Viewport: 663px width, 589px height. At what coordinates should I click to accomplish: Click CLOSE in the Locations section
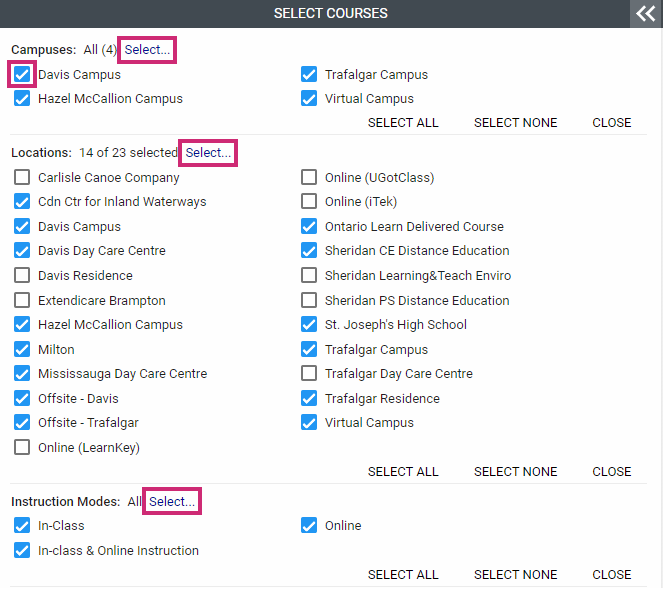pyautogui.click(x=611, y=472)
